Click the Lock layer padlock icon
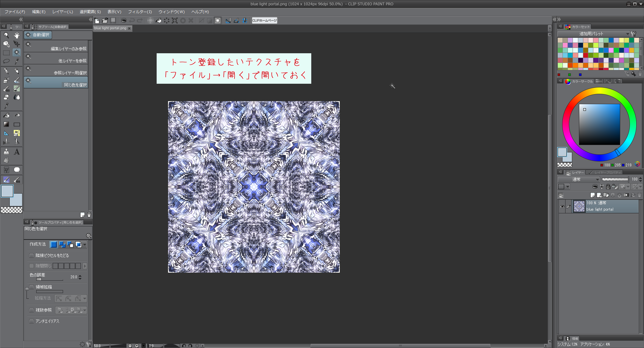 pyautogui.click(x=608, y=187)
